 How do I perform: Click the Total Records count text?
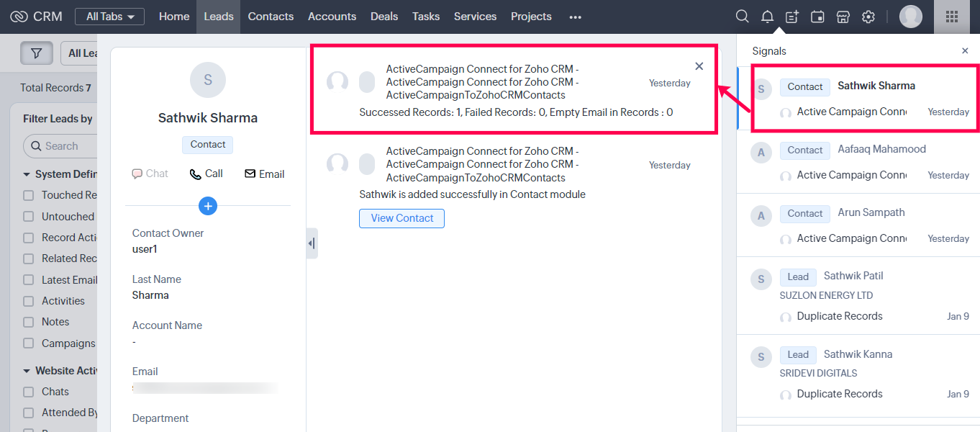click(55, 88)
